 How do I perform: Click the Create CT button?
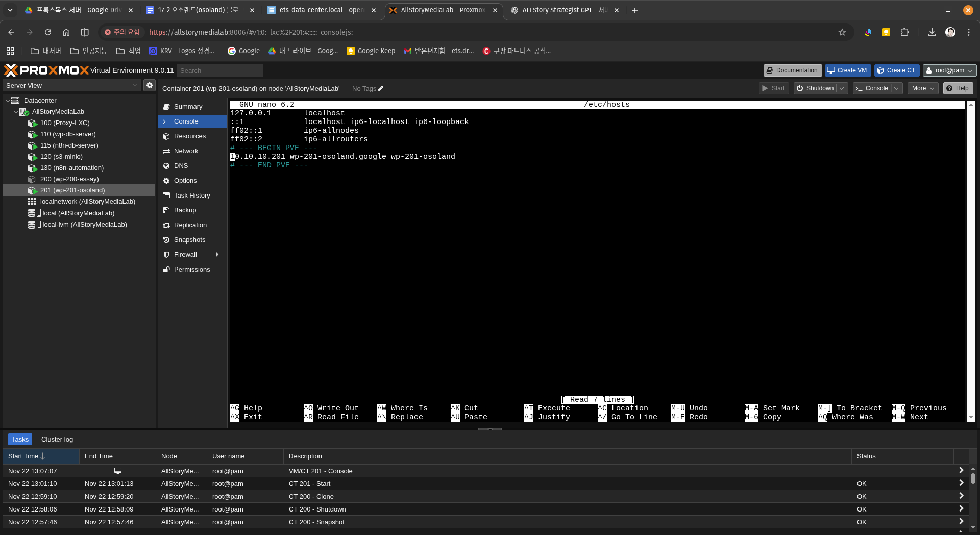[x=896, y=70]
